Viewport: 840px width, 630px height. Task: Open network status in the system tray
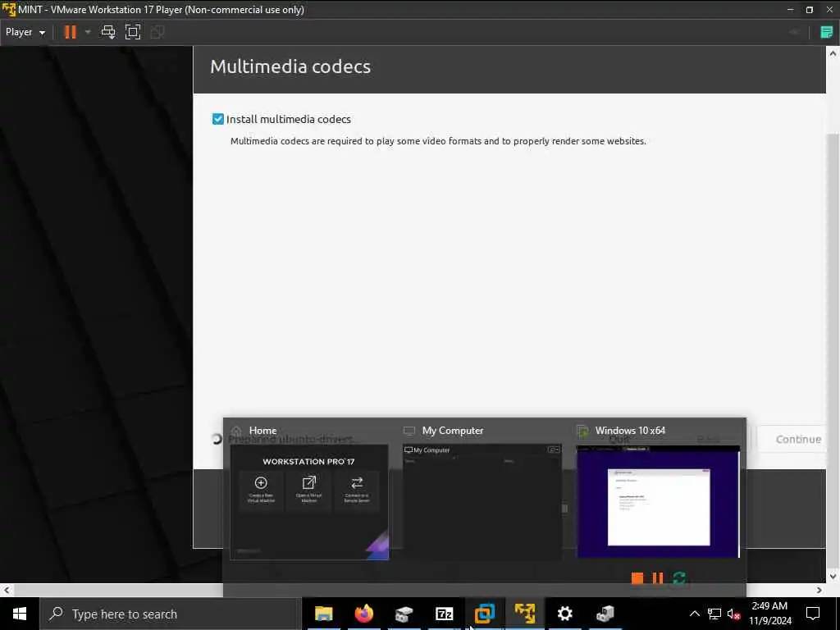click(714, 614)
